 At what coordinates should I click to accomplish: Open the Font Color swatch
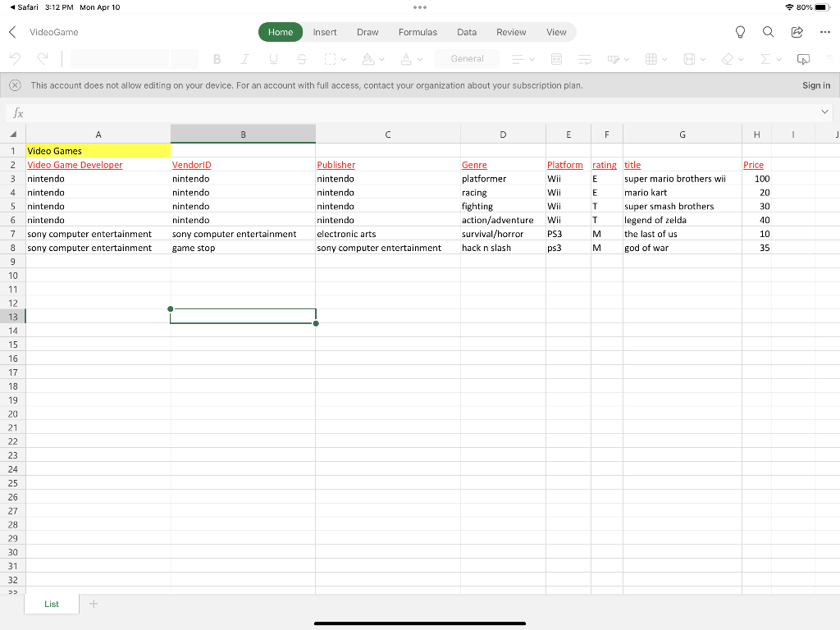click(x=405, y=58)
